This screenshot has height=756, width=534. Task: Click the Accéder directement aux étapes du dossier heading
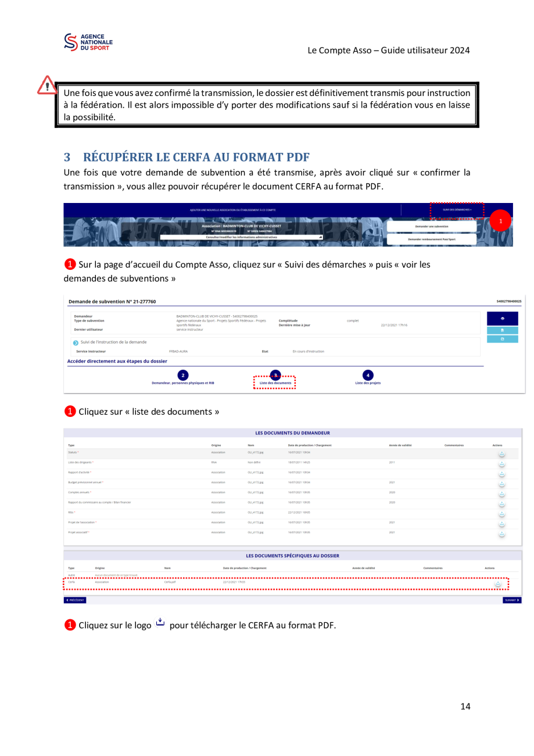(x=118, y=361)
